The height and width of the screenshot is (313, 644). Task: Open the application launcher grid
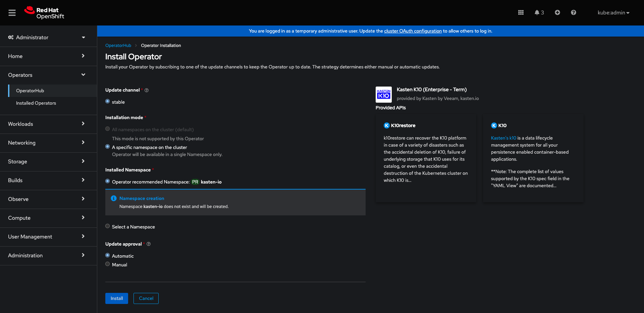click(x=521, y=12)
